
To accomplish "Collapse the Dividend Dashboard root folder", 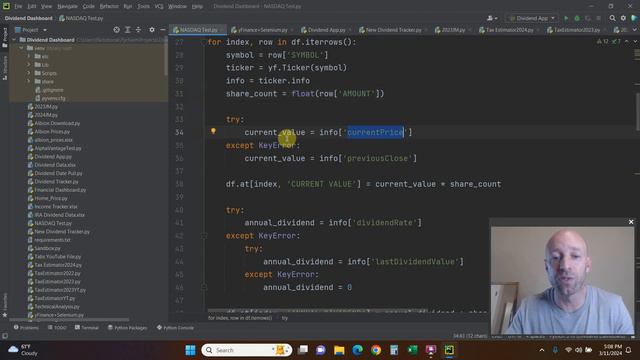I will [15, 40].
